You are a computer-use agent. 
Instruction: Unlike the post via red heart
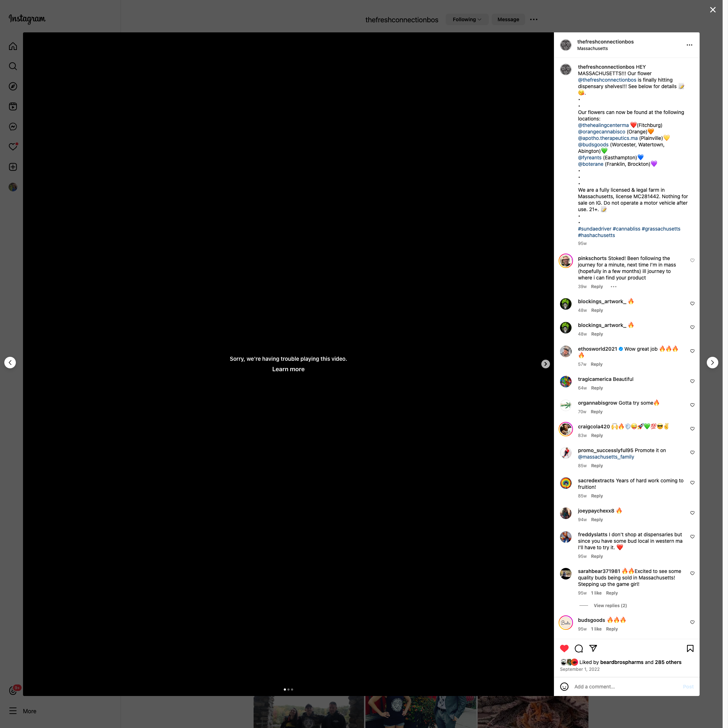[x=564, y=648]
